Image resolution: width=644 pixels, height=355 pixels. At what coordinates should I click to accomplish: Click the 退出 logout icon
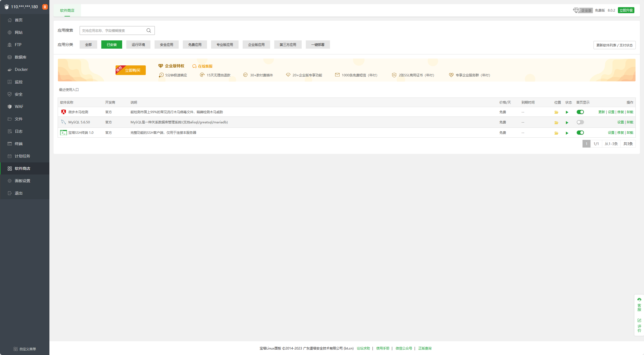(10, 193)
